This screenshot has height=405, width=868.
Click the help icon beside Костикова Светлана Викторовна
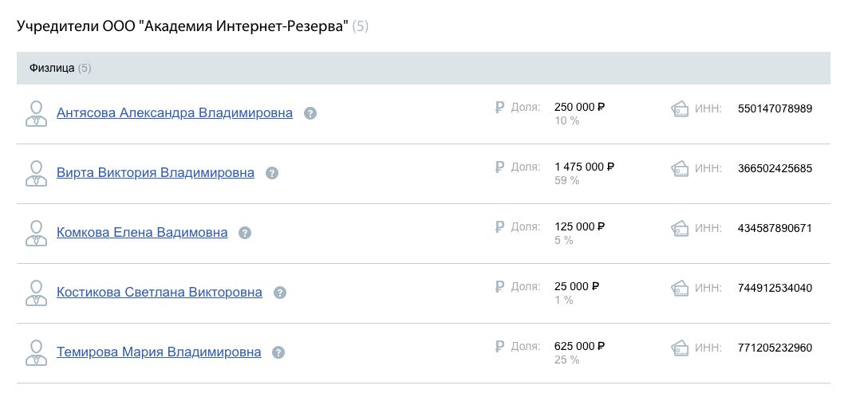coord(280,293)
